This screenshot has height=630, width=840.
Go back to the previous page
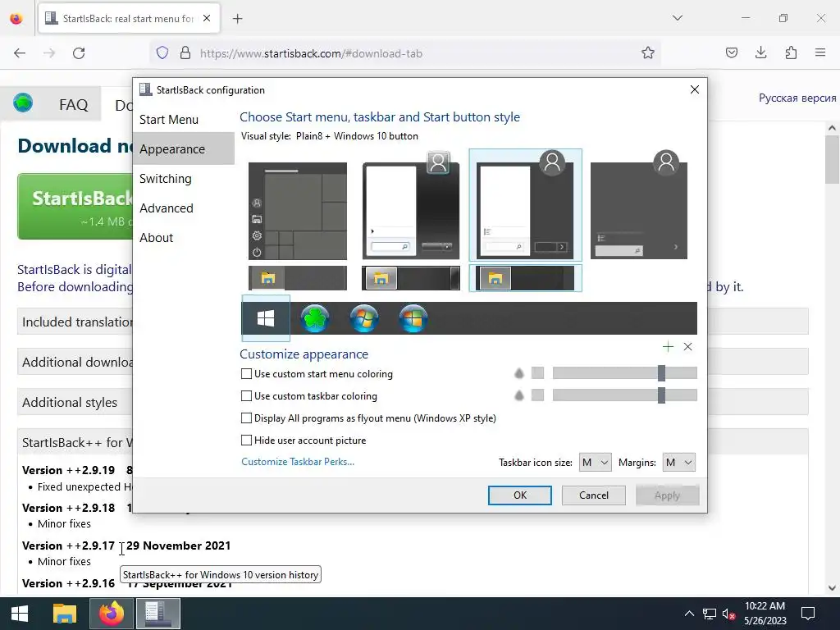(x=20, y=53)
